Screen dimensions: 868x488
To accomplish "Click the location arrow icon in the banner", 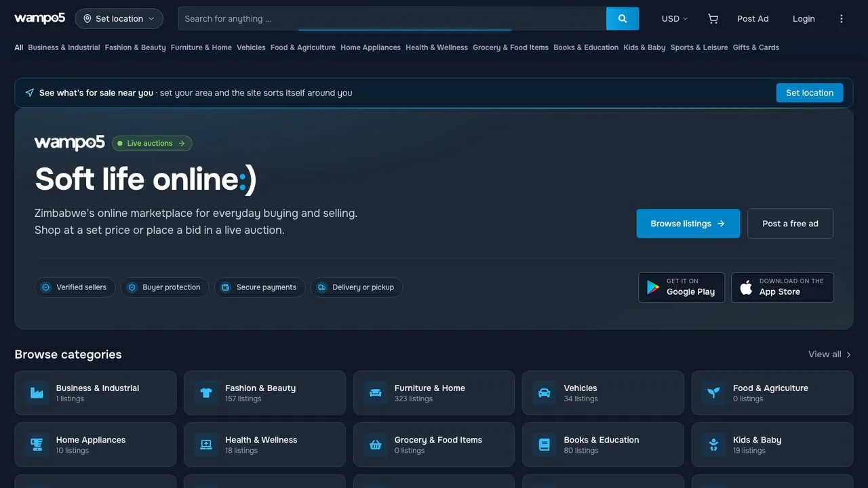I will [x=30, y=93].
